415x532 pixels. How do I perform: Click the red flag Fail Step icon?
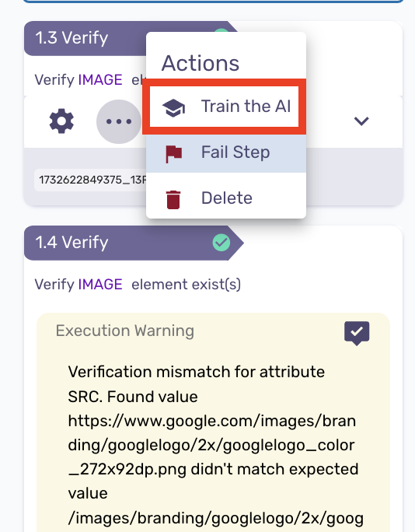(174, 154)
